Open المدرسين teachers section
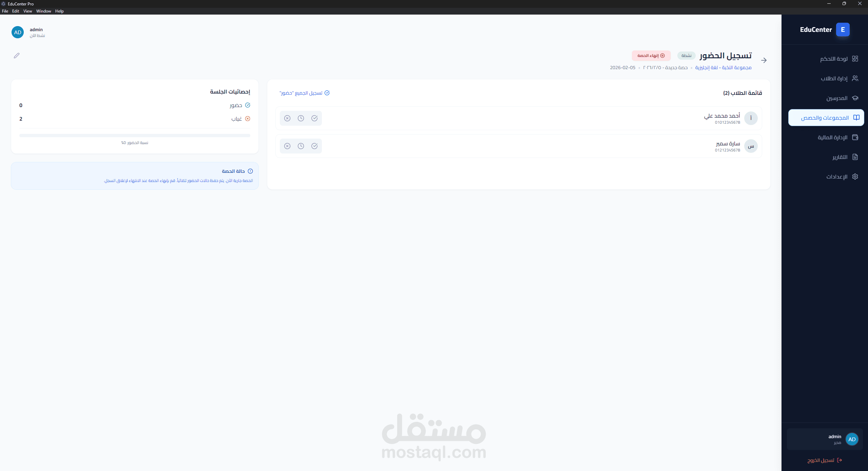 point(841,98)
